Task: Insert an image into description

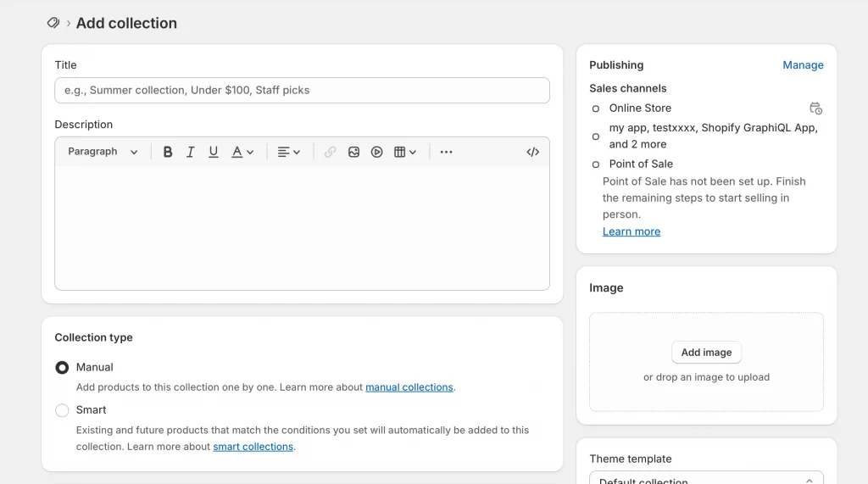Action: (353, 152)
